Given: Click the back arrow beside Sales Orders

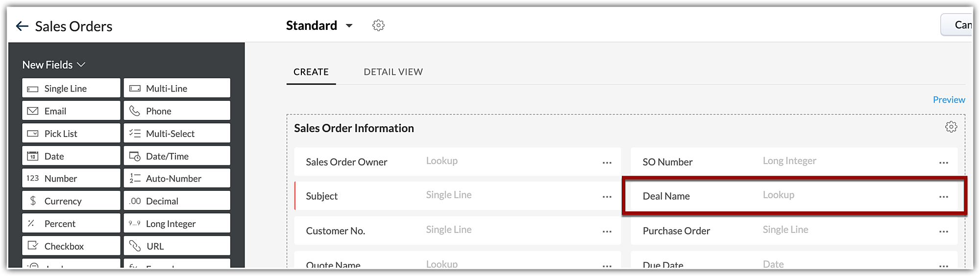Looking at the screenshot, I should [x=22, y=26].
